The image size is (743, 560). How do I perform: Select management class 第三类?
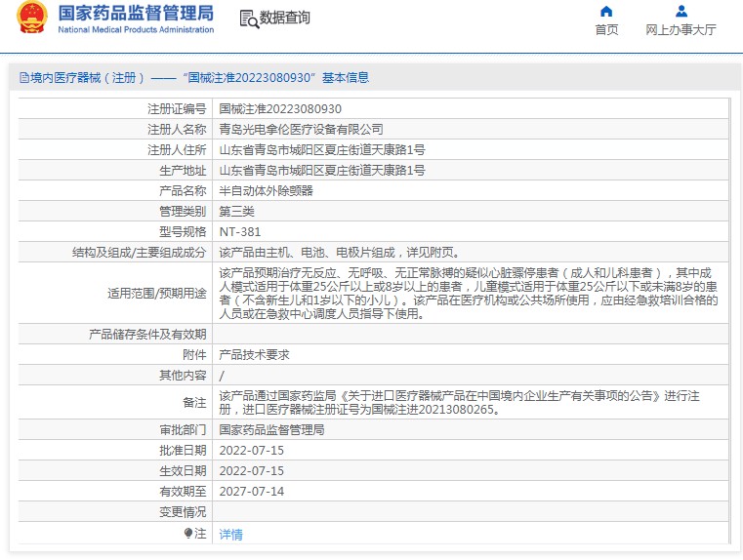(x=236, y=211)
